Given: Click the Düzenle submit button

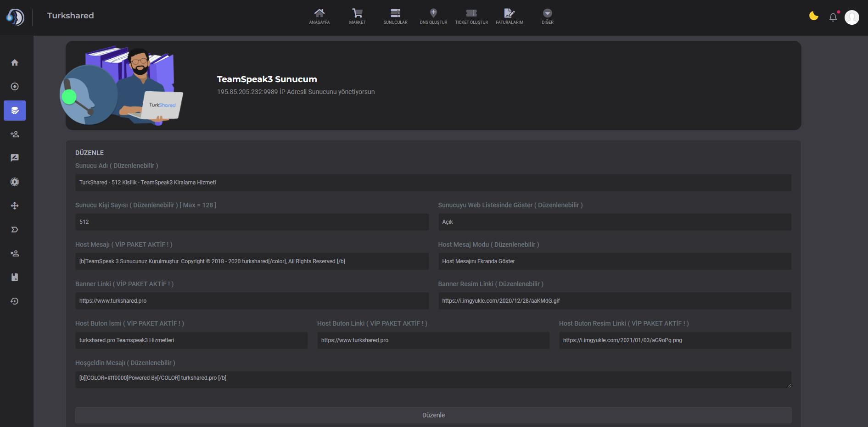Looking at the screenshot, I should (x=433, y=415).
